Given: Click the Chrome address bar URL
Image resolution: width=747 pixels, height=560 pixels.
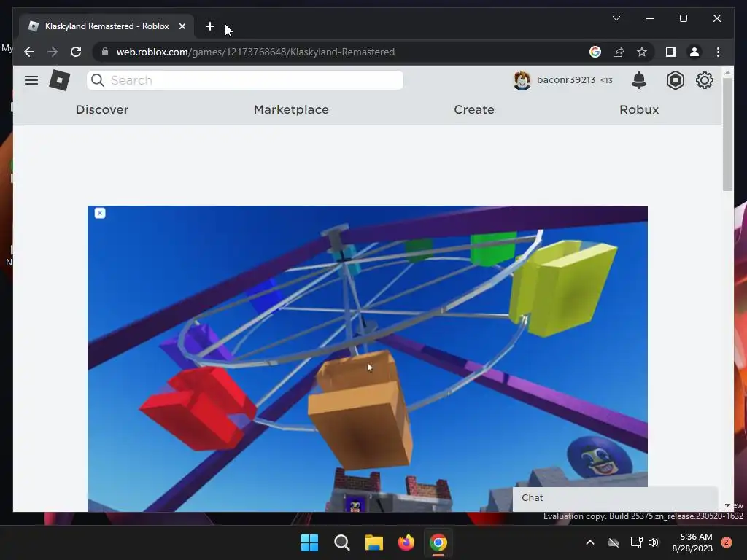Looking at the screenshot, I should pos(255,52).
